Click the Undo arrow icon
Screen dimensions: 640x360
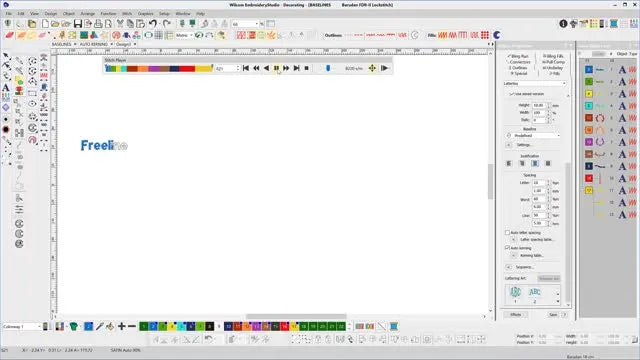pyautogui.click(x=153, y=24)
